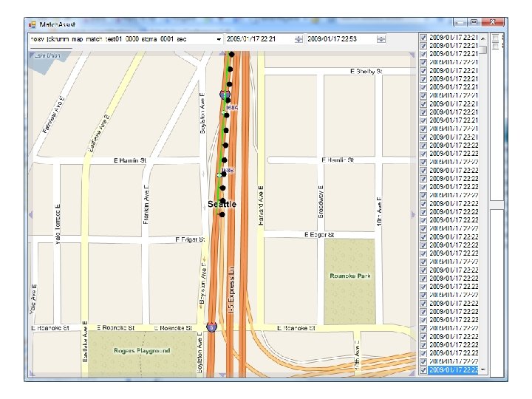Open the trip file dropdown arrow
The image size is (532, 399).
219,39
